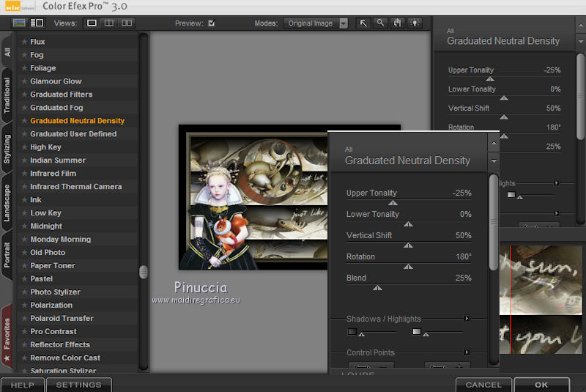Viewport: 586px width, 392px height.
Task: Click the filter list scrollbar handle
Action: click(x=143, y=271)
